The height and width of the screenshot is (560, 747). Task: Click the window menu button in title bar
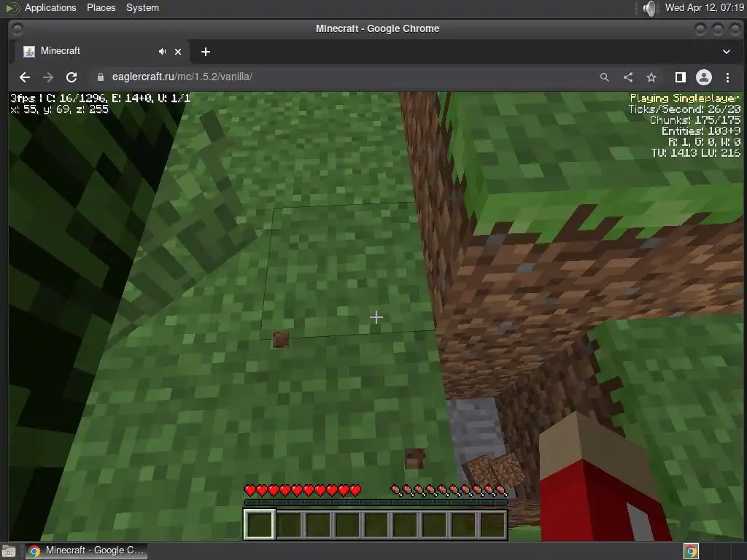(18, 29)
